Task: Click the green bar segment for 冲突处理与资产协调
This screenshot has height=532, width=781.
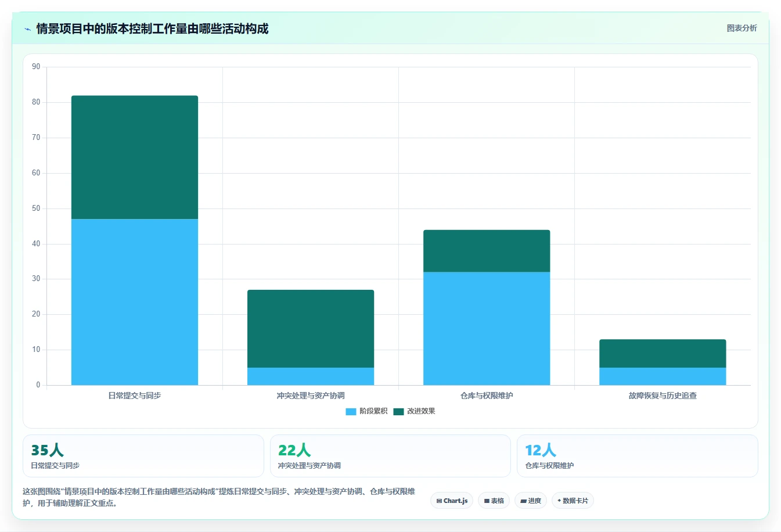Action: 311,329
